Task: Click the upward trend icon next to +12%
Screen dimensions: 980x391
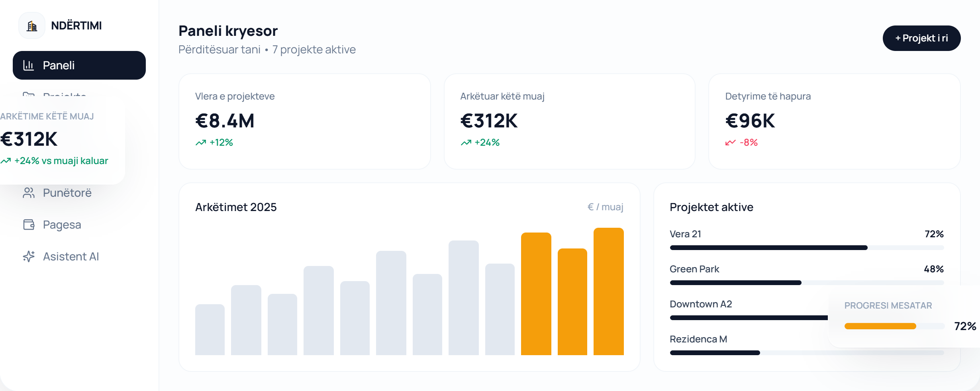Action: [x=201, y=143]
